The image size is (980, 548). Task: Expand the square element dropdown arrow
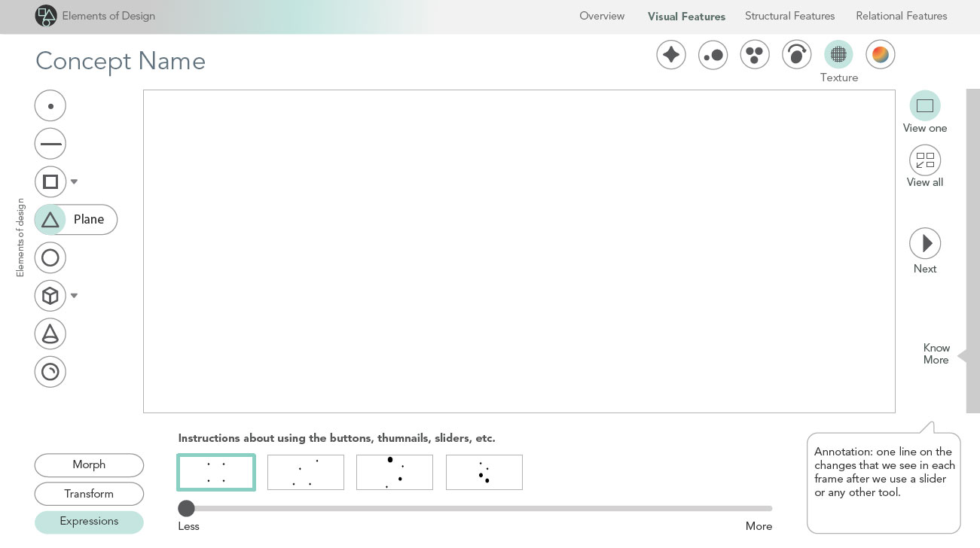74,182
